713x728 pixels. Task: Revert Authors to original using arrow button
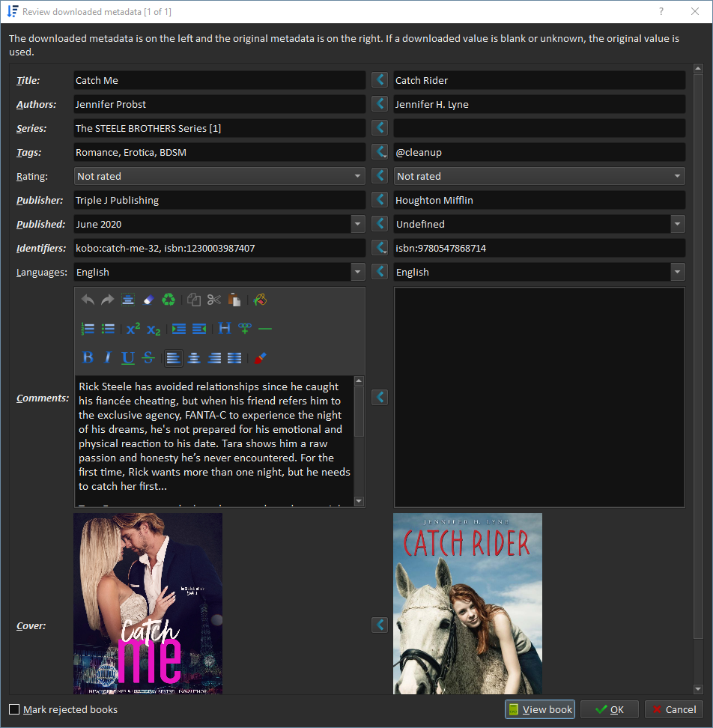pyautogui.click(x=380, y=103)
